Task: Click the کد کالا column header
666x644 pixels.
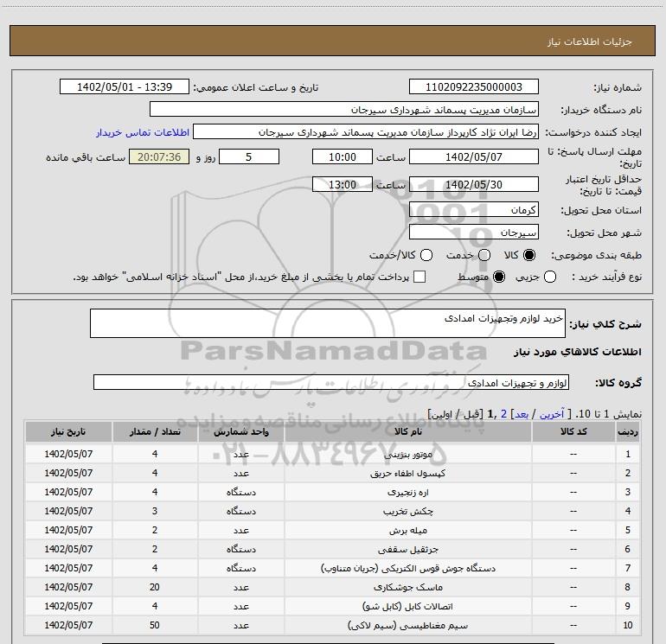Action: tap(573, 431)
